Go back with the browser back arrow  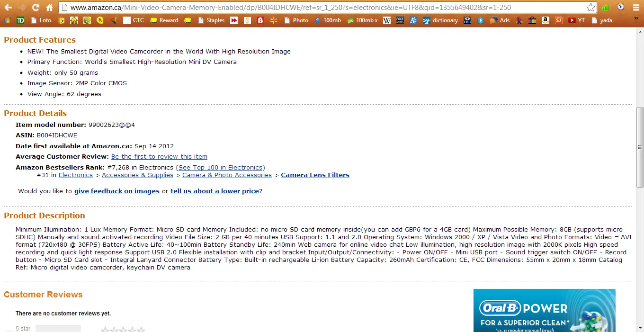tap(8, 8)
